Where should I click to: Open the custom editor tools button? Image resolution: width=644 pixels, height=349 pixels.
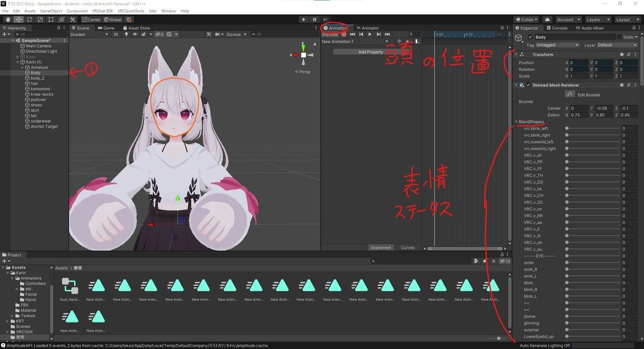[x=73, y=19]
